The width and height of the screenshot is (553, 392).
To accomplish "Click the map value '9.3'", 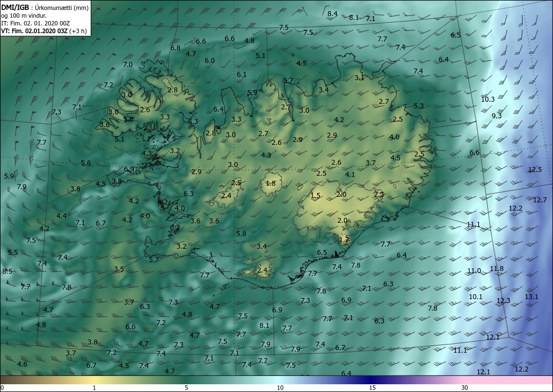I will pos(497,116).
